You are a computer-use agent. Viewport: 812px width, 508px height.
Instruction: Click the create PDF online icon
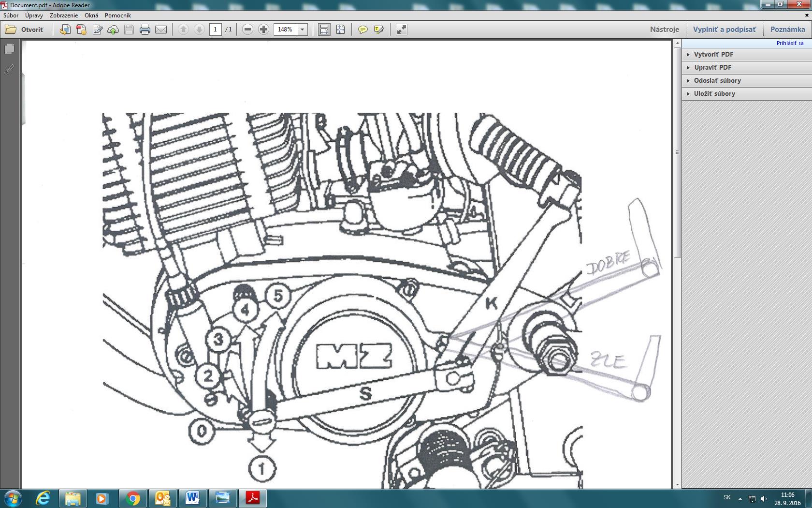tap(81, 30)
